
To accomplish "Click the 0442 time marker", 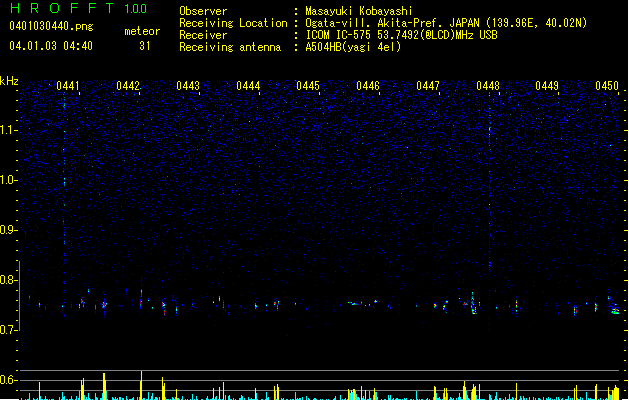I will pyautogui.click(x=128, y=86).
